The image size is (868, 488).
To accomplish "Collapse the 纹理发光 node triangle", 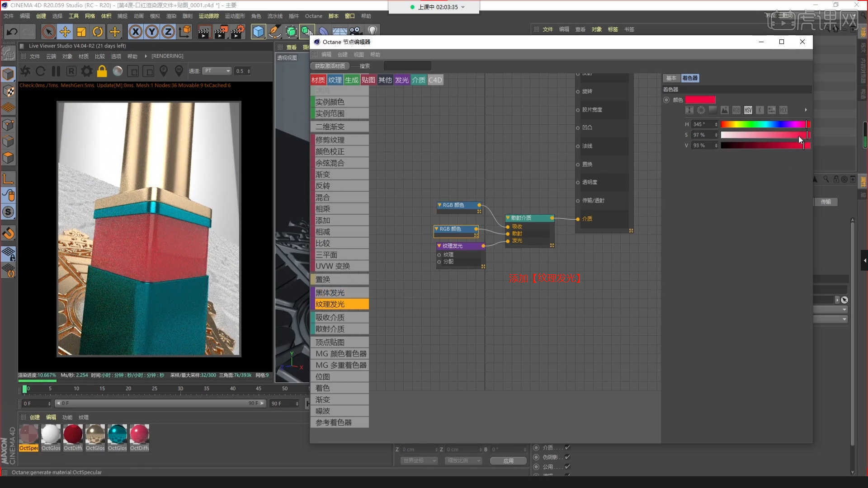I will pyautogui.click(x=439, y=246).
